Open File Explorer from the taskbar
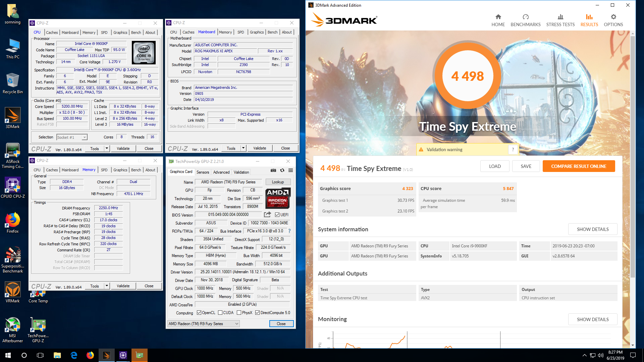 coord(57,355)
